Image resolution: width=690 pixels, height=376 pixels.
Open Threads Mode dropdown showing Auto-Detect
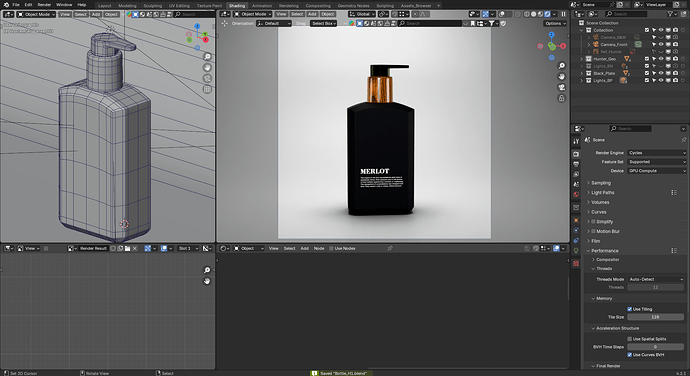(656, 279)
